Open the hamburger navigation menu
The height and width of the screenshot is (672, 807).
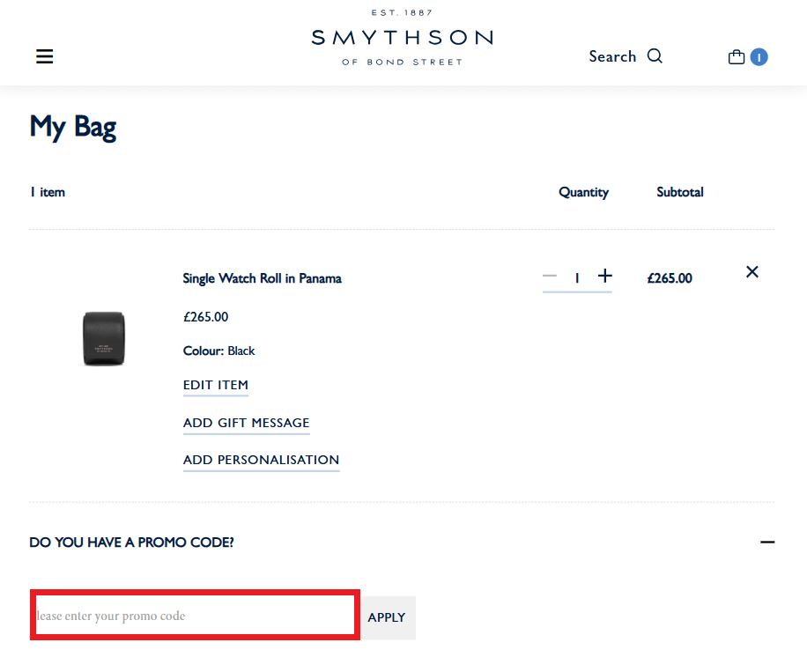pyautogui.click(x=44, y=55)
